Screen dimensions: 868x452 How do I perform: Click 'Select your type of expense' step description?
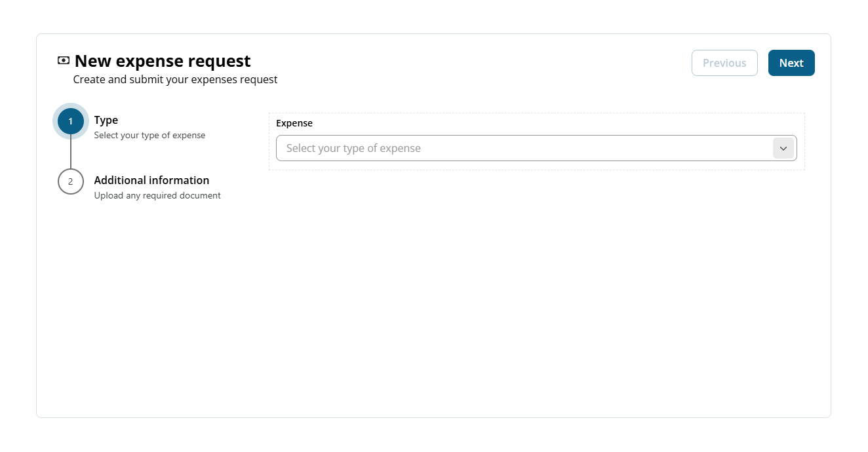tap(149, 136)
